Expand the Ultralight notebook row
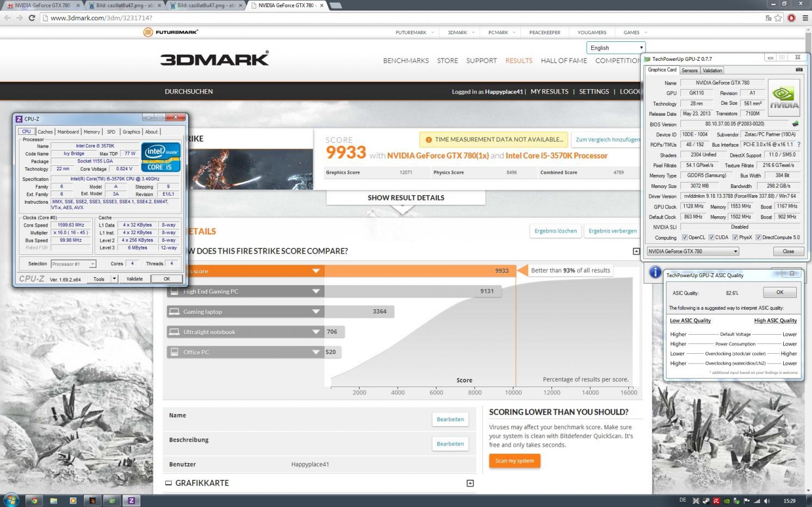Viewport: 812px width, 507px height. [x=315, y=331]
